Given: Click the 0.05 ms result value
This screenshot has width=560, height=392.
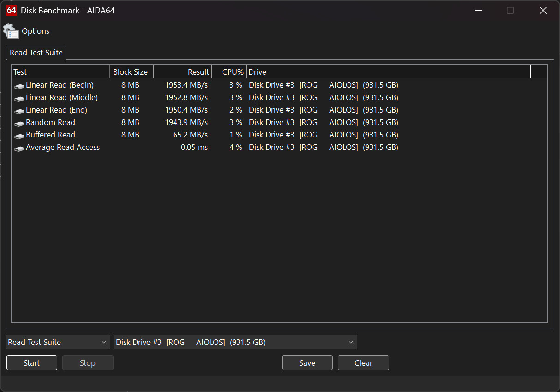Looking at the screenshot, I should pos(194,147).
